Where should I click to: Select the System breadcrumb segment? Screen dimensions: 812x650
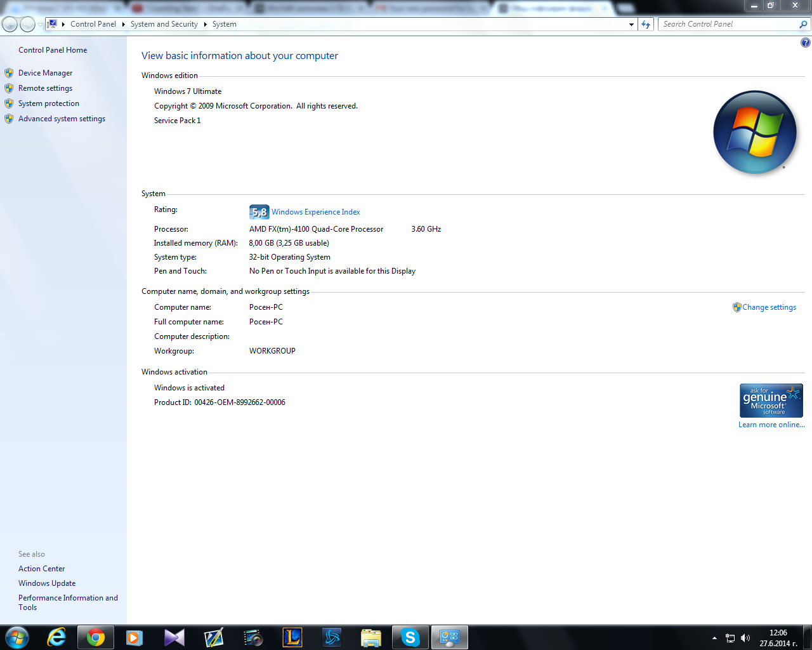(225, 24)
